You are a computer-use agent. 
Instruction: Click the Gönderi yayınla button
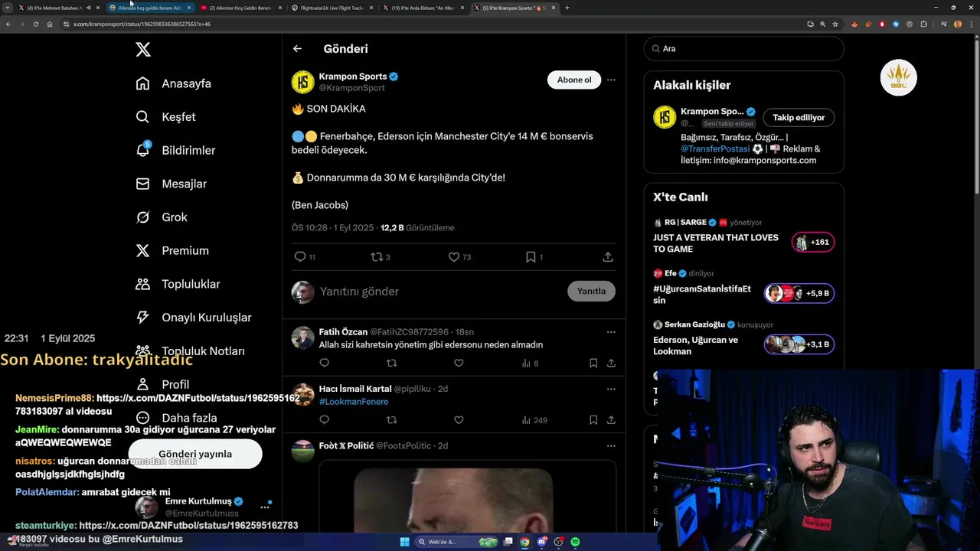(195, 454)
